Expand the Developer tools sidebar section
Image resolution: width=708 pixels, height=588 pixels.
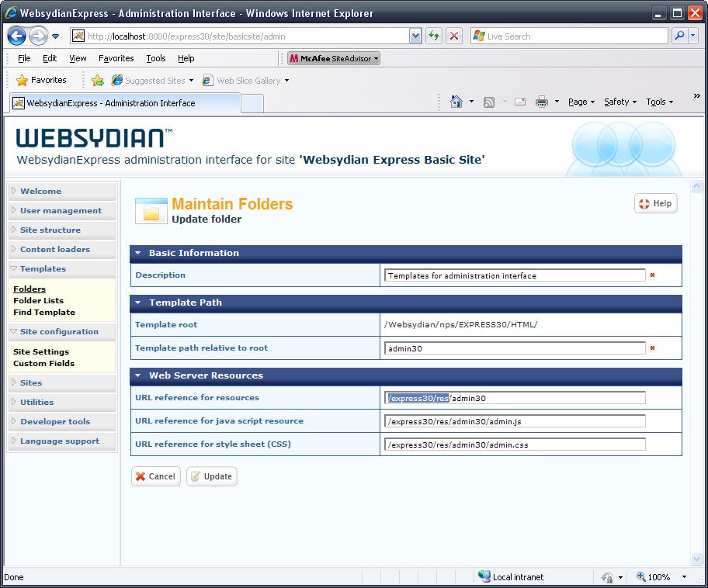[x=62, y=421]
